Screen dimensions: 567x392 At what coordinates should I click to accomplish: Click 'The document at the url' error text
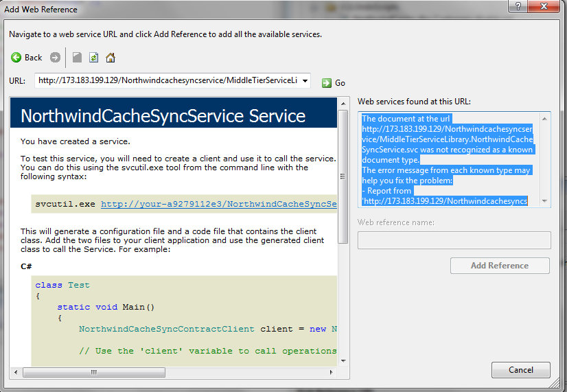coord(406,119)
